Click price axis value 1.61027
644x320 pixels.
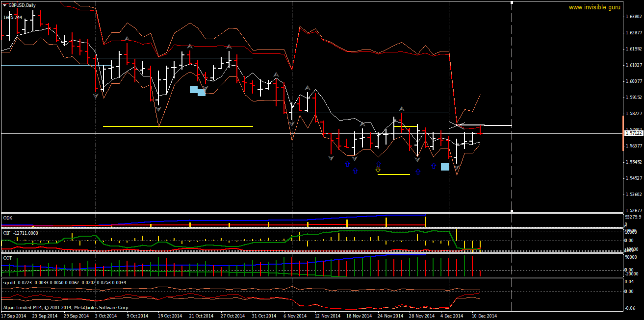[x=634, y=65]
